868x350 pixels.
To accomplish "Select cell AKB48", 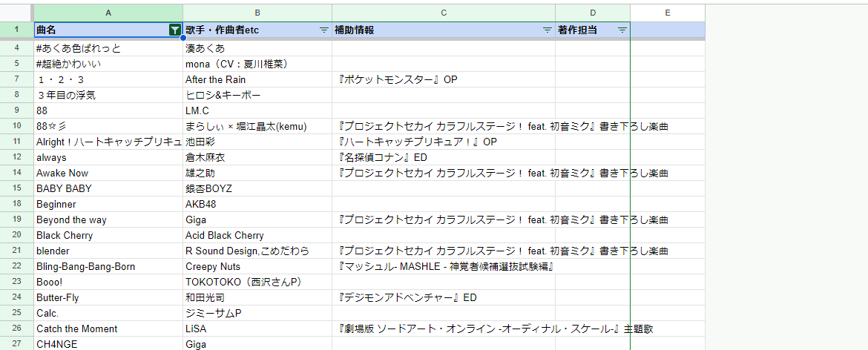I will [257, 204].
